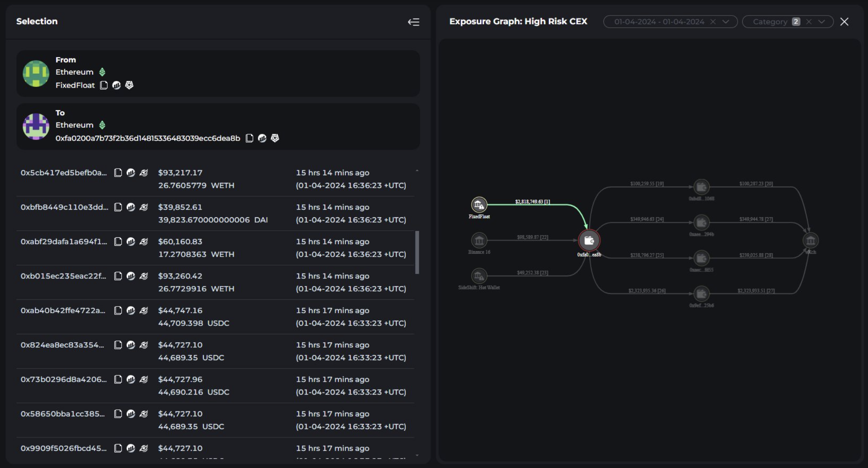868x468 pixels.
Task: Copy the 0xfa0200a7 To address
Action: [x=249, y=138]
